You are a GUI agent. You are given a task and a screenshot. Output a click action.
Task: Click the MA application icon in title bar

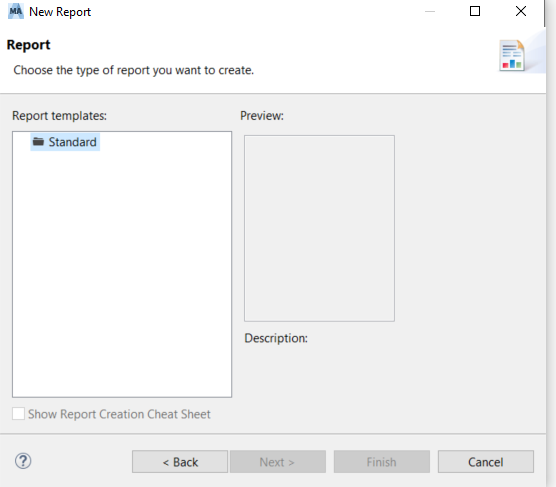16,11
